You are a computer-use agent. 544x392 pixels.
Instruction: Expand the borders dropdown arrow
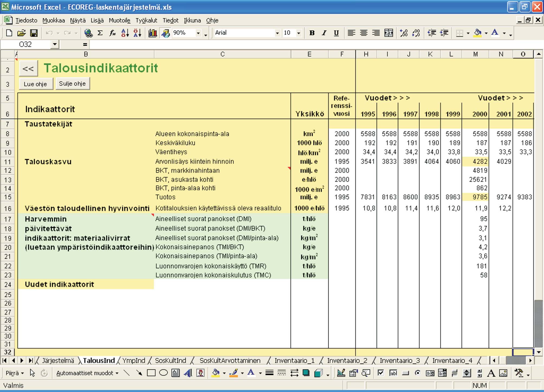click(x=468, y=33)
